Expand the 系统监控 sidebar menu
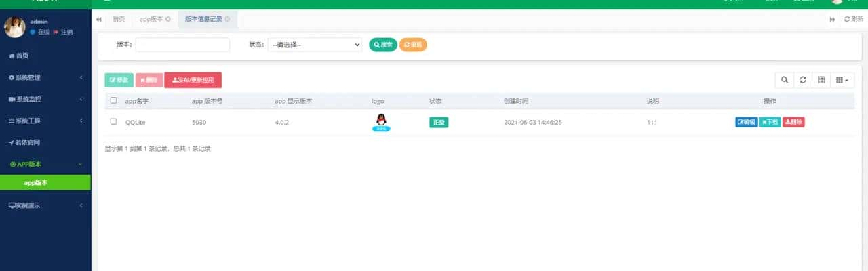Viewport: 868px width, 271px height. [x=45, y=99]
